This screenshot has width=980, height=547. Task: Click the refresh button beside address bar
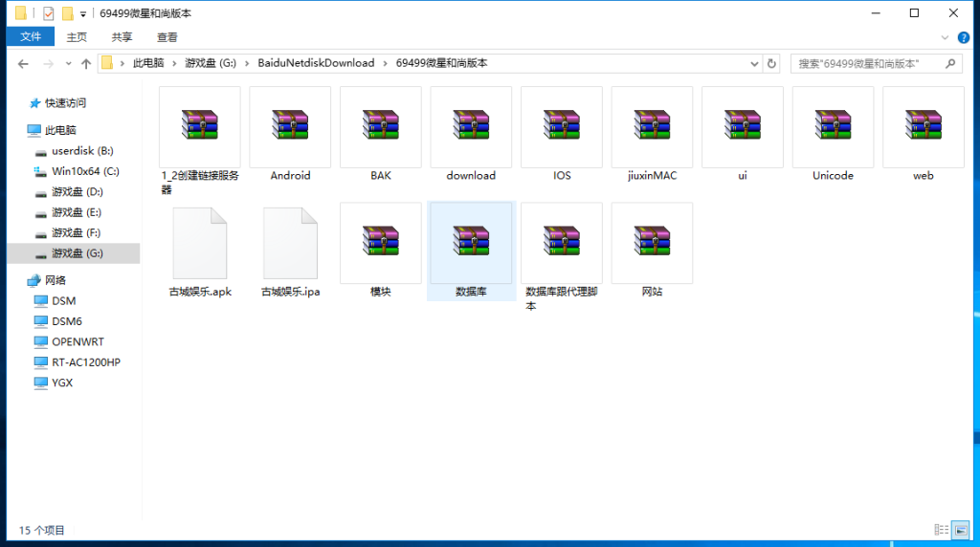click(771, 63)
